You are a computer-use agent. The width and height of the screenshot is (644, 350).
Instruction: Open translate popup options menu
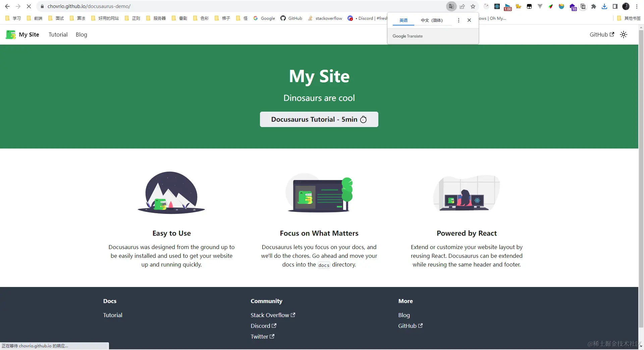tap(459, 20)
